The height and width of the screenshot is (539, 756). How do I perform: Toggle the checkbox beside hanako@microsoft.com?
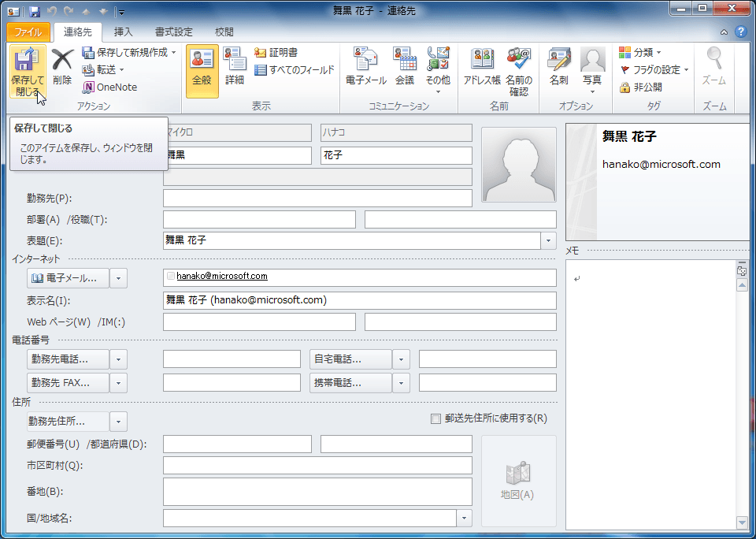coord(171,276)
